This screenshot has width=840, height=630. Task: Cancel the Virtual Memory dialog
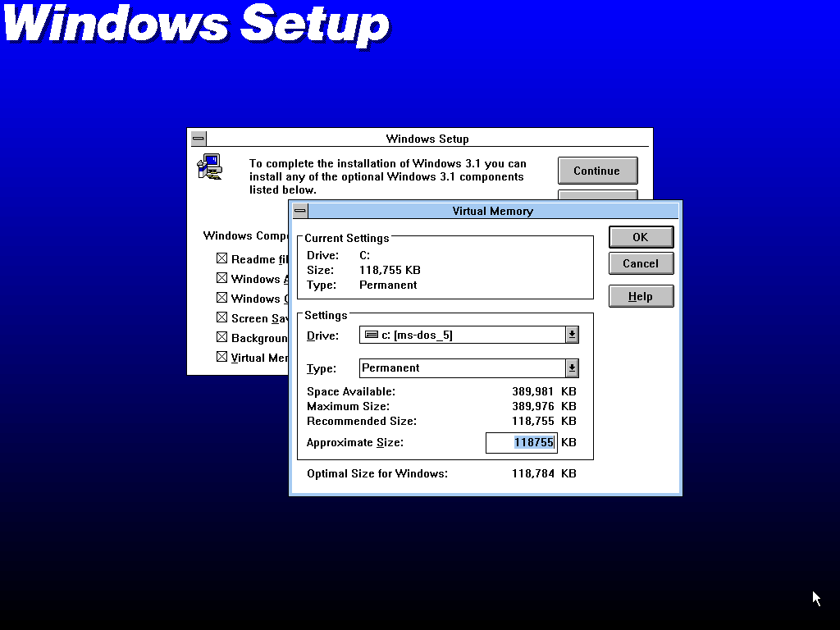(641, 263)
